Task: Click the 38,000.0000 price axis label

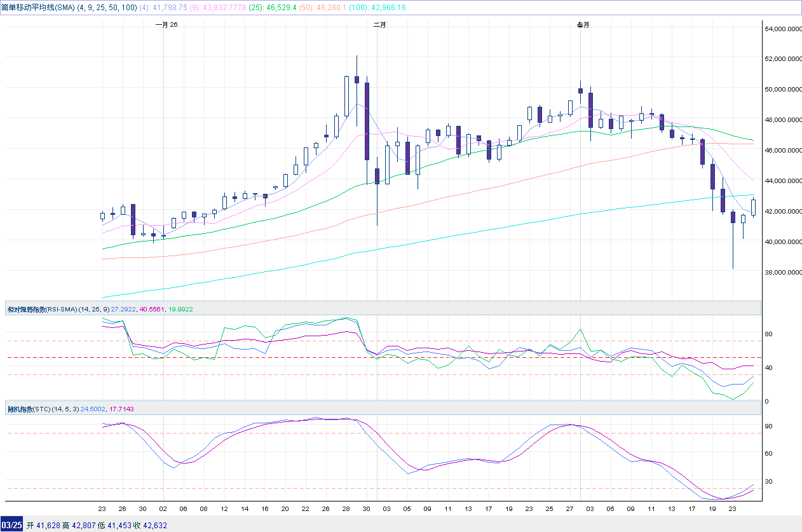Action: [x=781, y=272]
